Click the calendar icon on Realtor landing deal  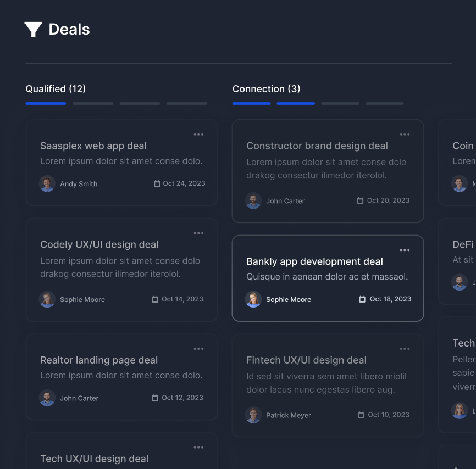[156, 397]
